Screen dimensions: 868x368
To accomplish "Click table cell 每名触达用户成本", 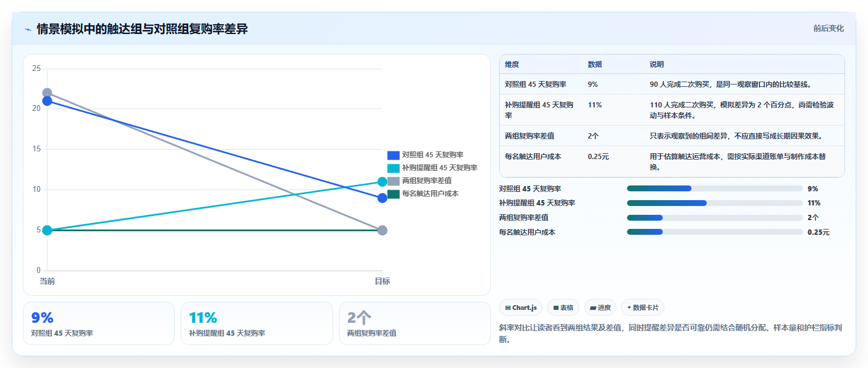I will 533,156.
